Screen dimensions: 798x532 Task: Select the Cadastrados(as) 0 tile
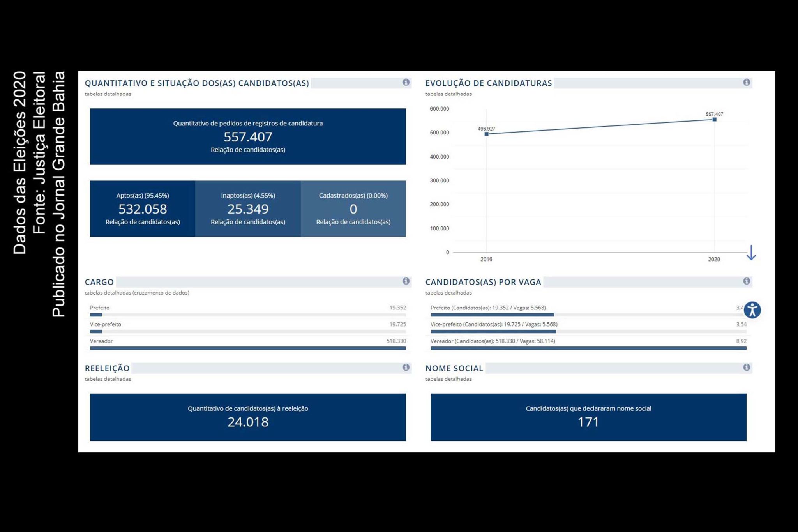point(353,209)
